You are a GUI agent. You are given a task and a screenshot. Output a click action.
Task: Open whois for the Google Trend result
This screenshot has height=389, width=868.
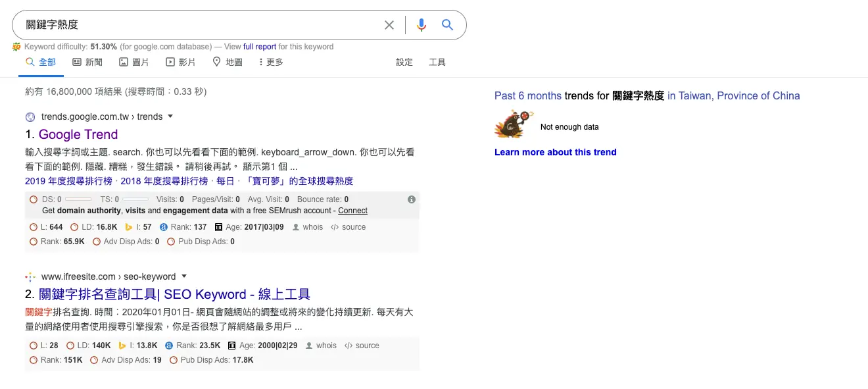[308, 227]
